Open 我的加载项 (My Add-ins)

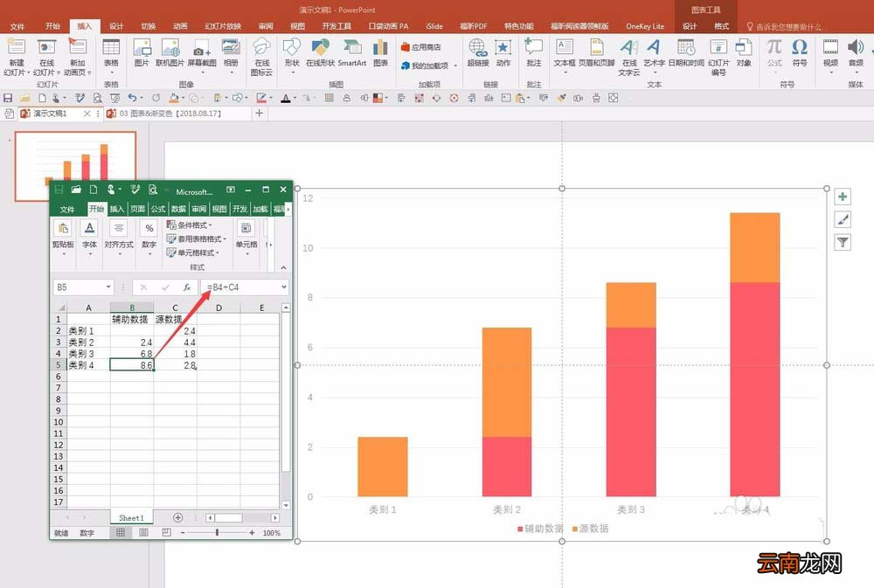429,66
